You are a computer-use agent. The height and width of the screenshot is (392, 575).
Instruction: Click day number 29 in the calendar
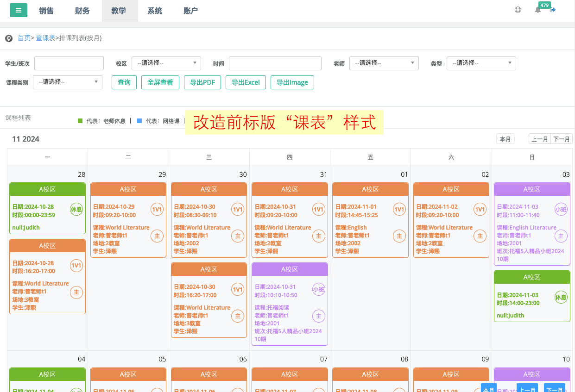pos(162,174)
